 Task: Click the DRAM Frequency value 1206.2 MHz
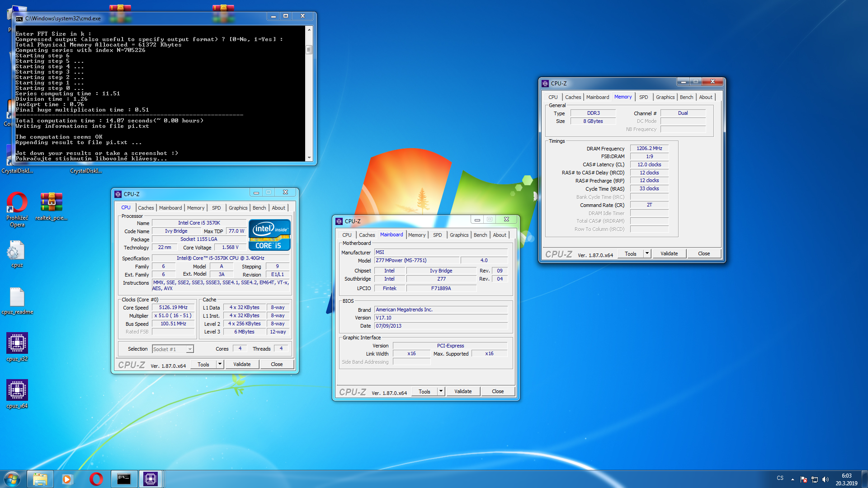649,148
